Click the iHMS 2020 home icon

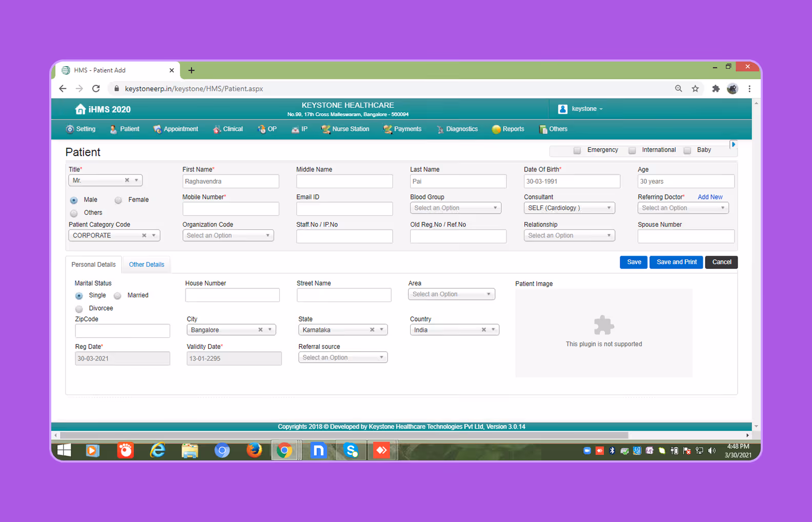coord(80,109)
